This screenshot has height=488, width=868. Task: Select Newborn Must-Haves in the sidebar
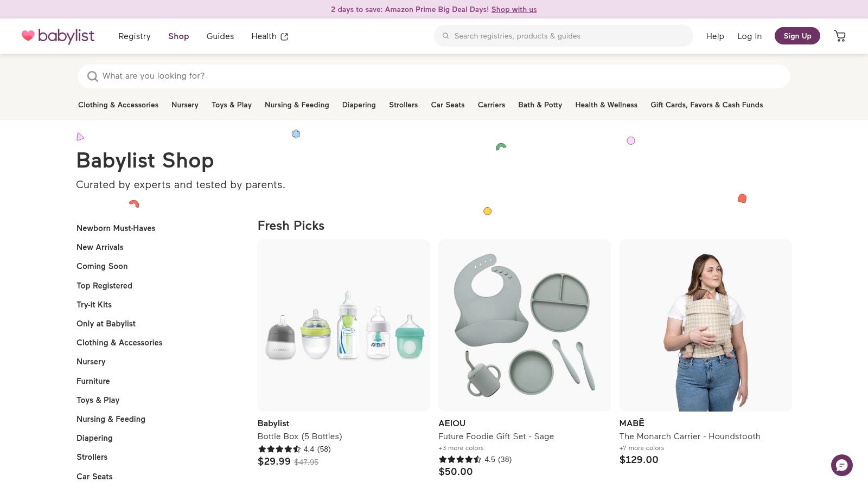click(116, 228)
